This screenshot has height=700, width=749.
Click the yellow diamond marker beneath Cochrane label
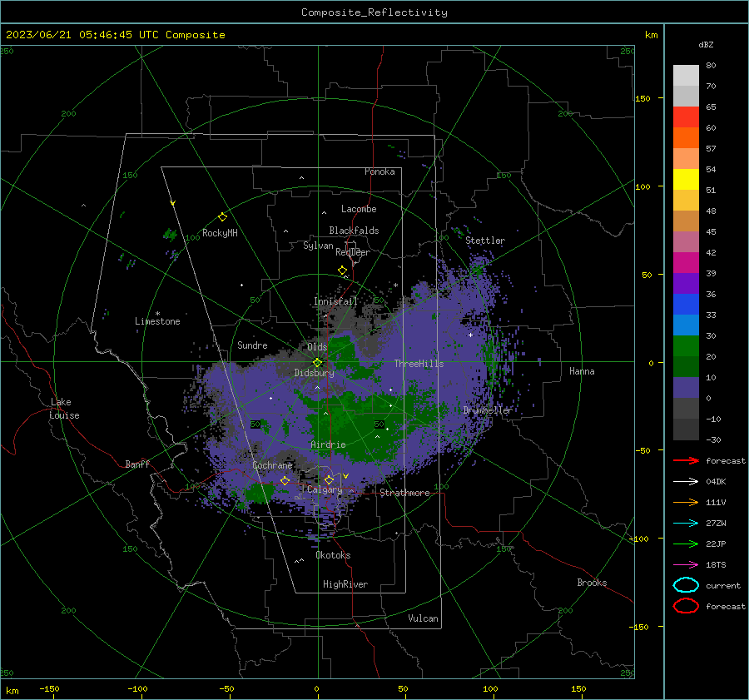(x=285, y=480)
